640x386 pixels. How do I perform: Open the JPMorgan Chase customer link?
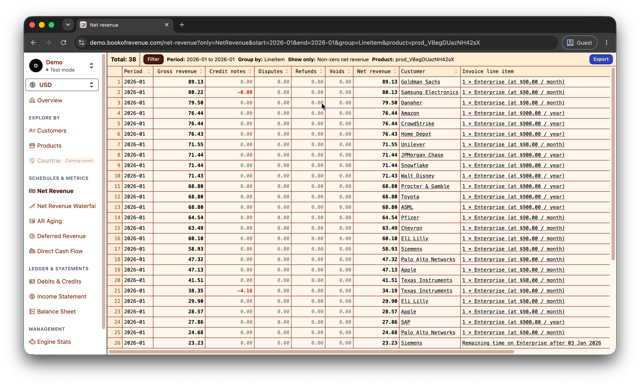[x=422, y=155]
